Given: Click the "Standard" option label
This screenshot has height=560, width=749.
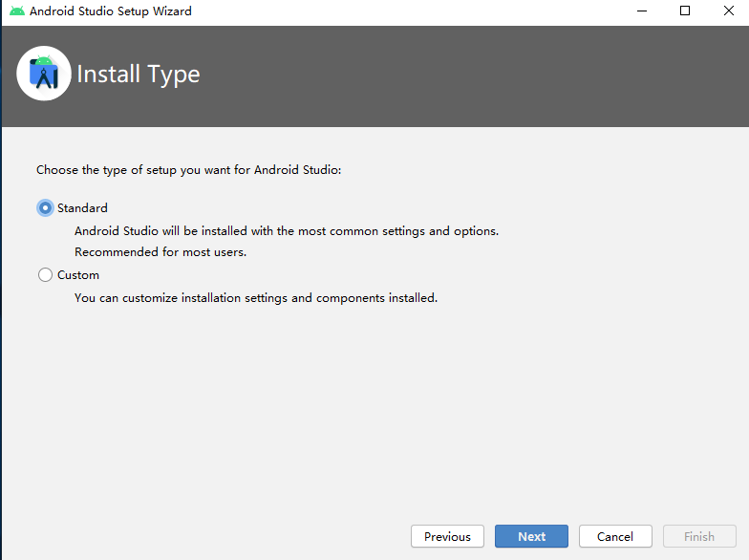Looking at the screenshot, I should (82, 208).
